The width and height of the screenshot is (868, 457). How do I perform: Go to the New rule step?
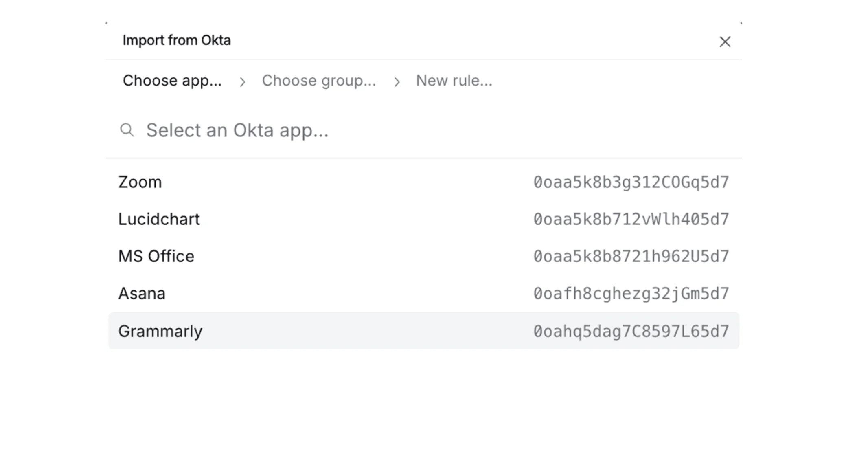point(454,81)
